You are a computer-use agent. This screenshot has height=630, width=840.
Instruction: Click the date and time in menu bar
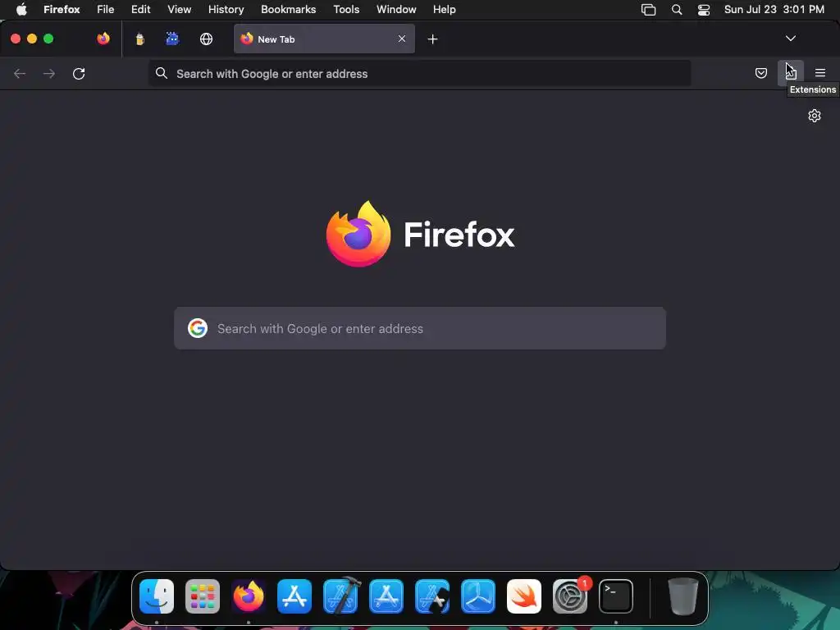[774, 10]
